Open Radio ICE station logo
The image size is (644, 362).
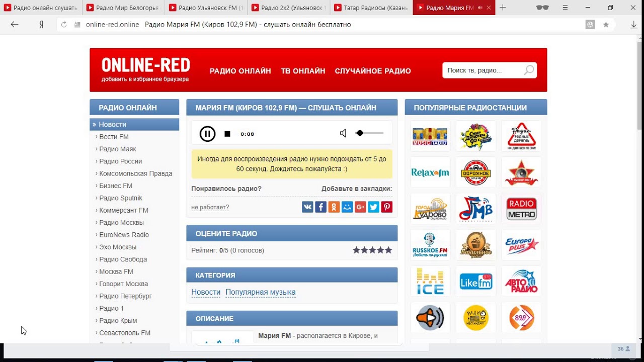tap(430, 282)
